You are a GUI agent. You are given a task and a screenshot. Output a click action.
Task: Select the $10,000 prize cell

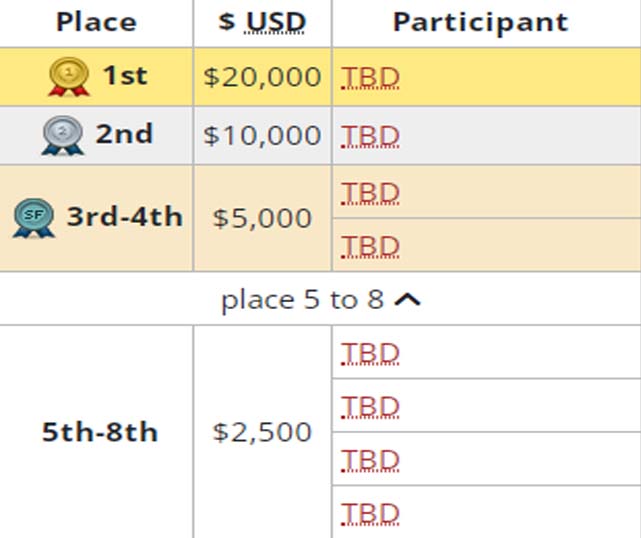pyautogui.click(x=262, y=136)
